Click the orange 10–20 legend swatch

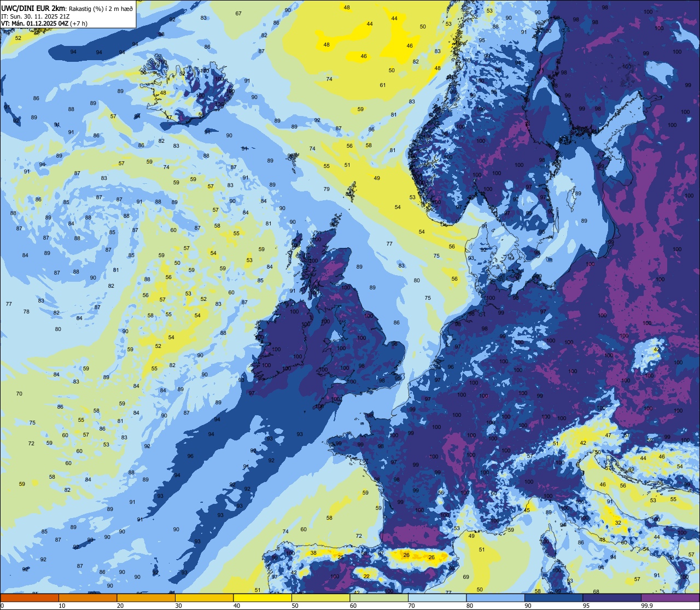click(88, 597)
